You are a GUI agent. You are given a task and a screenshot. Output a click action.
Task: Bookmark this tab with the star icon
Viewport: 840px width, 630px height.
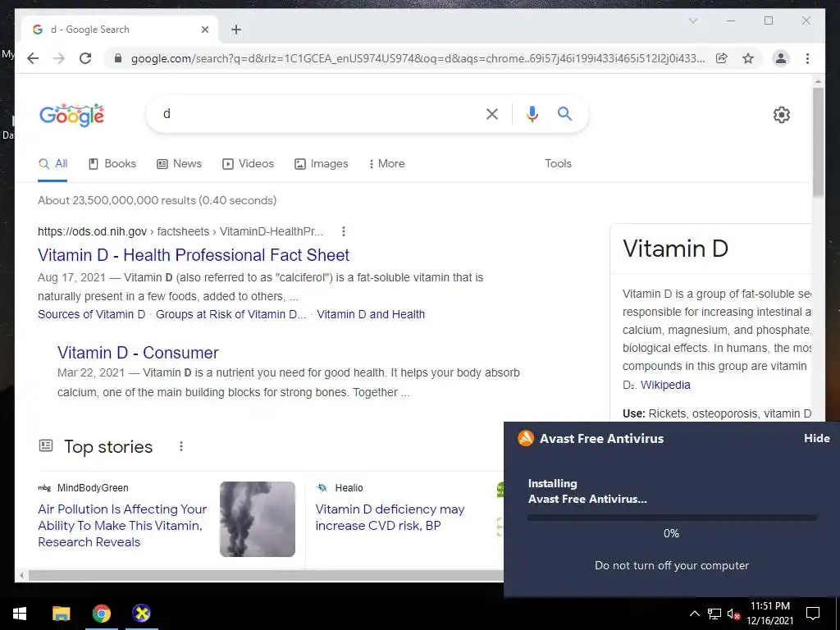[x=748, y=58]
